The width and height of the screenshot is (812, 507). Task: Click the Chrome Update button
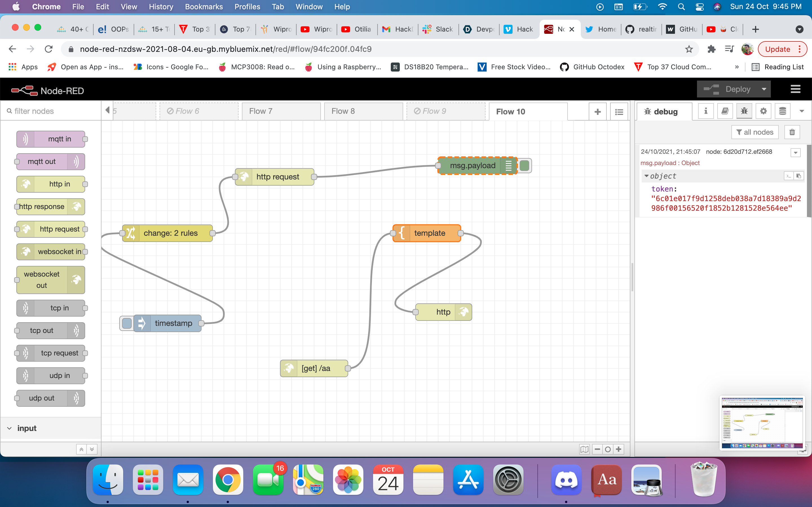point(777,49)
